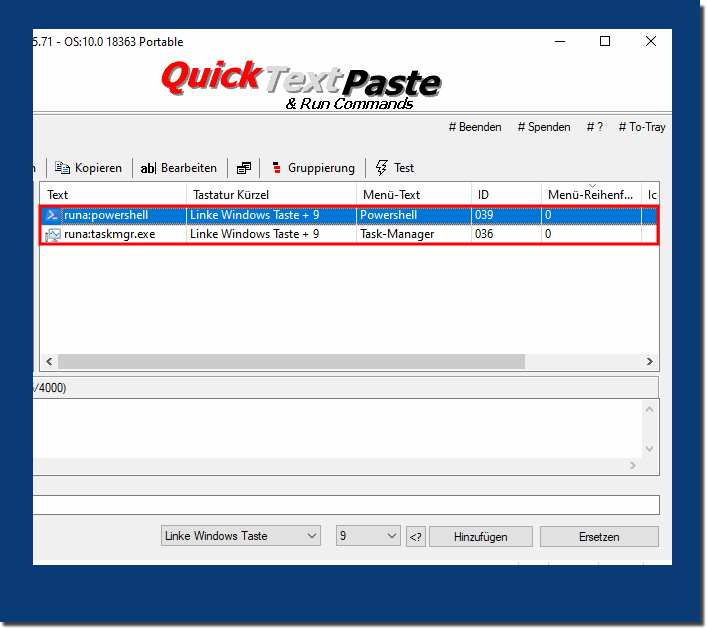Click the PowerShell icon in first row
This screenshot has width=707, height=629.
pyautogui.click(x=52, y=215)
